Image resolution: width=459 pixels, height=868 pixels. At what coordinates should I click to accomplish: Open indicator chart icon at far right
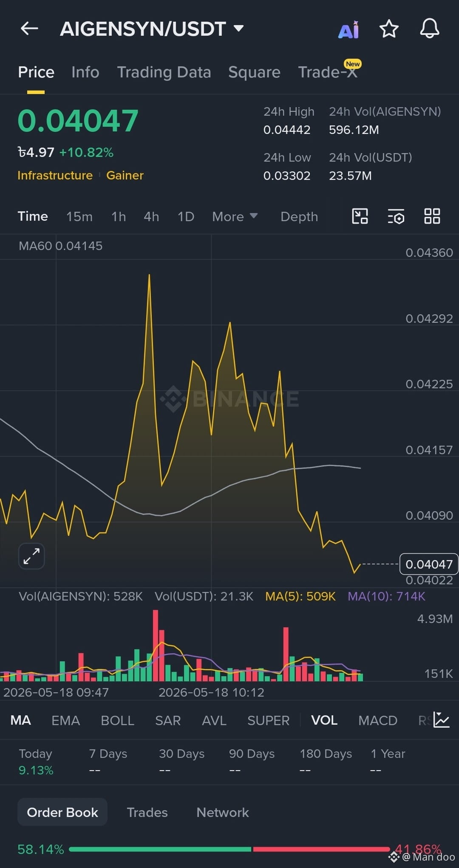point(441,720)
